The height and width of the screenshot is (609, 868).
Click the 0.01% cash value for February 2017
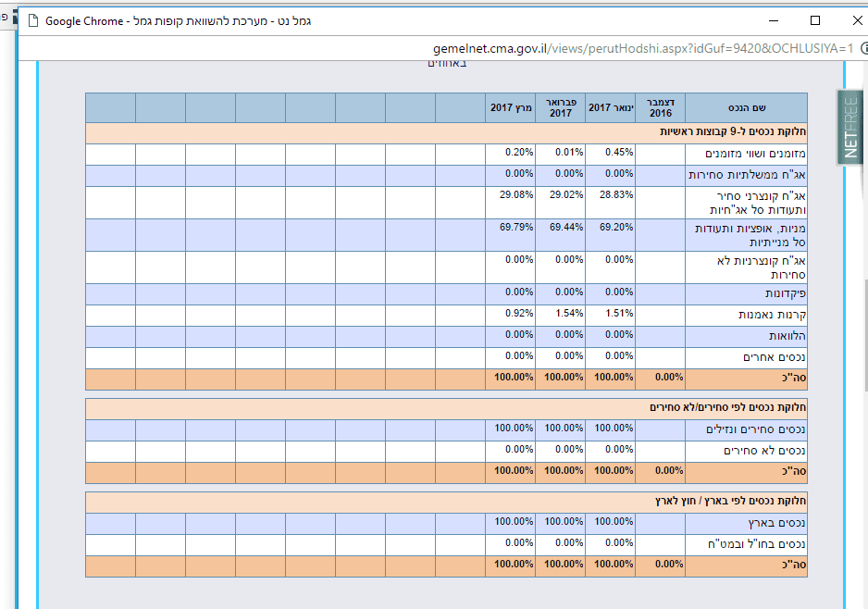(x=568, y=152)
